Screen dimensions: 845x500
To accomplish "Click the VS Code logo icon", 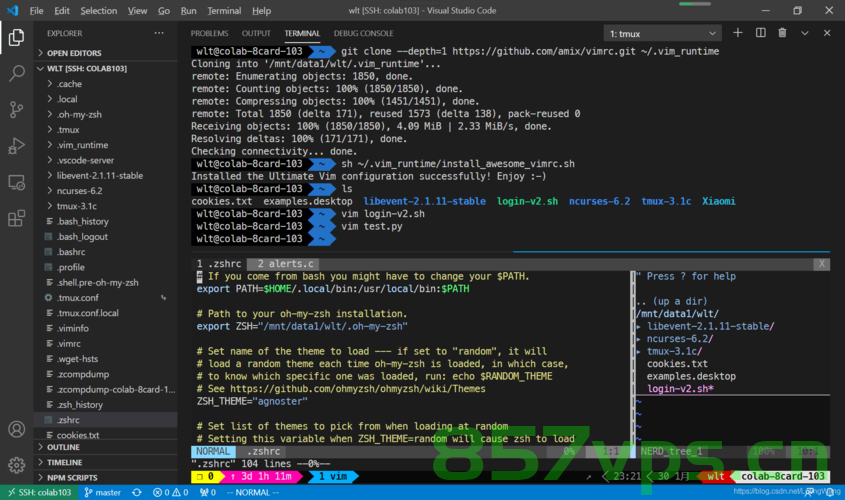I will 13,10.
